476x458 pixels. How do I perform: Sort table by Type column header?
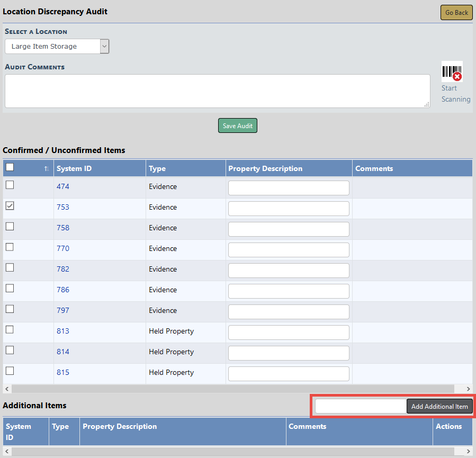click(157, 169)
